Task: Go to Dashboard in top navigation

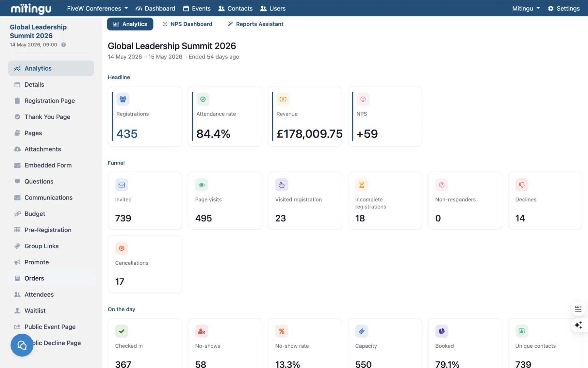Action: click(x=155, y=9)
